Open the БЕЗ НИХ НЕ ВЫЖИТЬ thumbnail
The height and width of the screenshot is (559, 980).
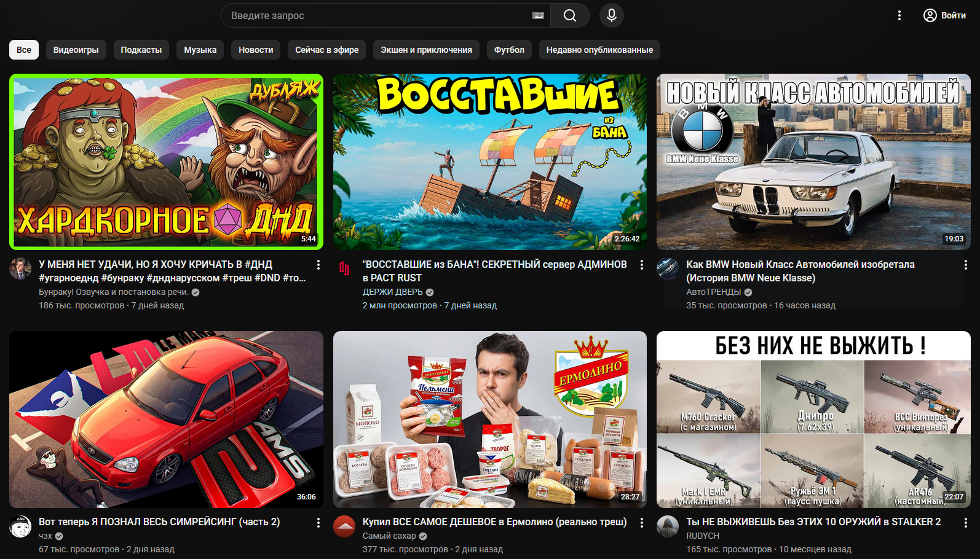point(813,420)
